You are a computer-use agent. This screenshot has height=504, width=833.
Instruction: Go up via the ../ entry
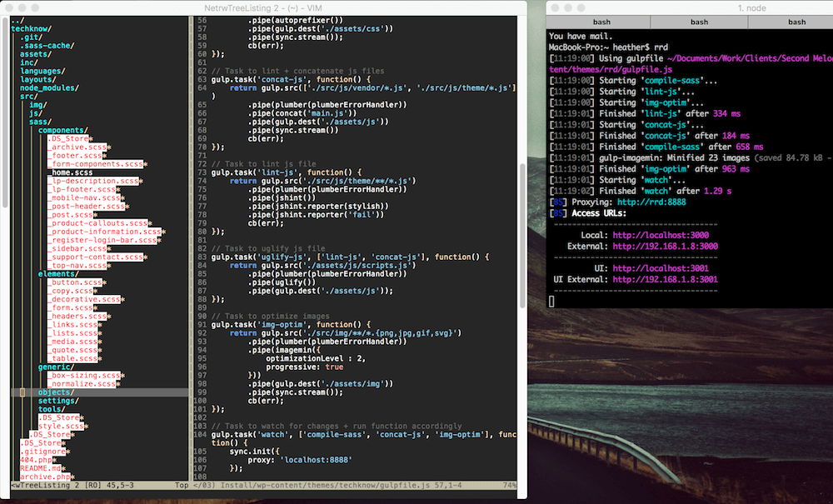click(17, 20)
